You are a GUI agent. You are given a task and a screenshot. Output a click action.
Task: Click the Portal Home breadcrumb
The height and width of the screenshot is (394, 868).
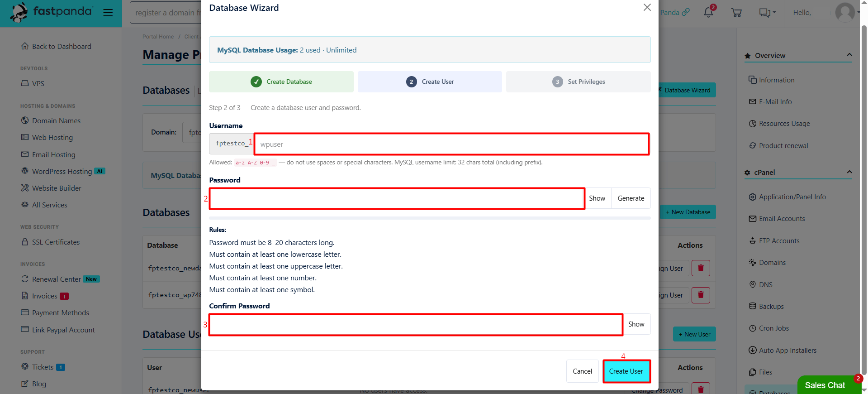pyautogui.click(x=158, y=37)
